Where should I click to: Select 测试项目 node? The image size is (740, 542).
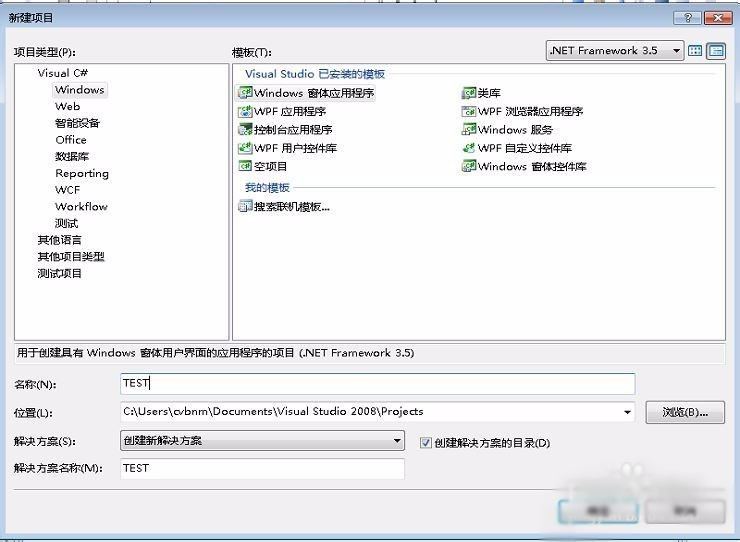pyautogui.click(x=59, y=273)
